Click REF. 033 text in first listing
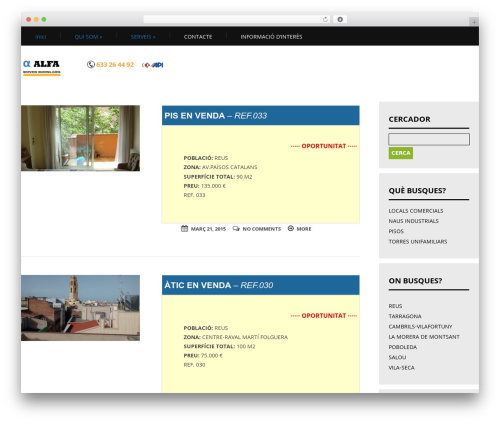 tap(194, 195)
